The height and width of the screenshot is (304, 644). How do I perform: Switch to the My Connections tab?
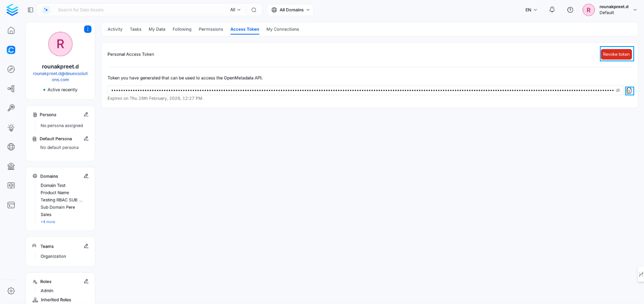click(x=283, y=29)
